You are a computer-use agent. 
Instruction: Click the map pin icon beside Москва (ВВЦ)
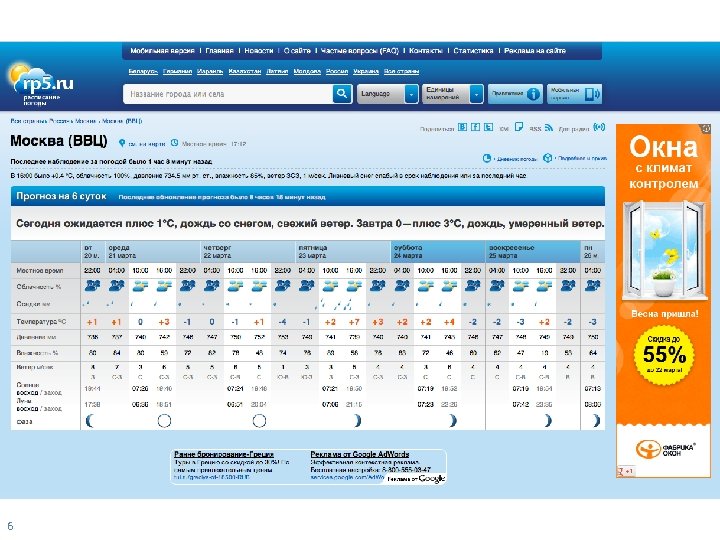point(122,143)
